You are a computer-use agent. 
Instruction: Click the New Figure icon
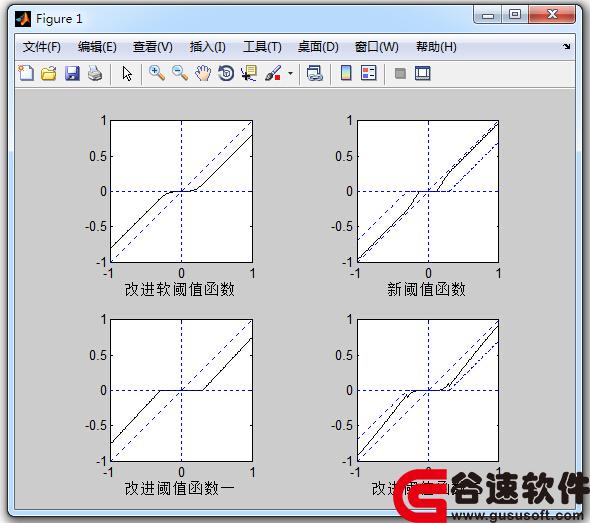tap(26, 73)
